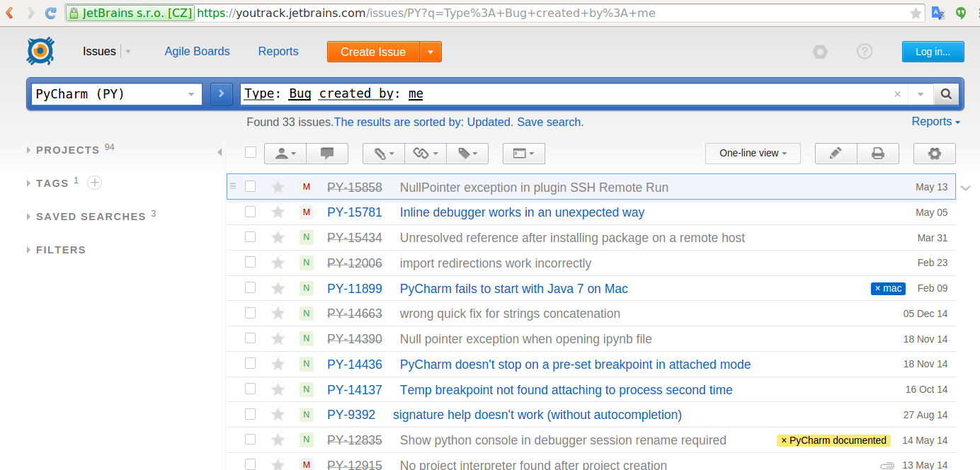Click the Save search link
The image size is (980, 470).
point(550,122)
